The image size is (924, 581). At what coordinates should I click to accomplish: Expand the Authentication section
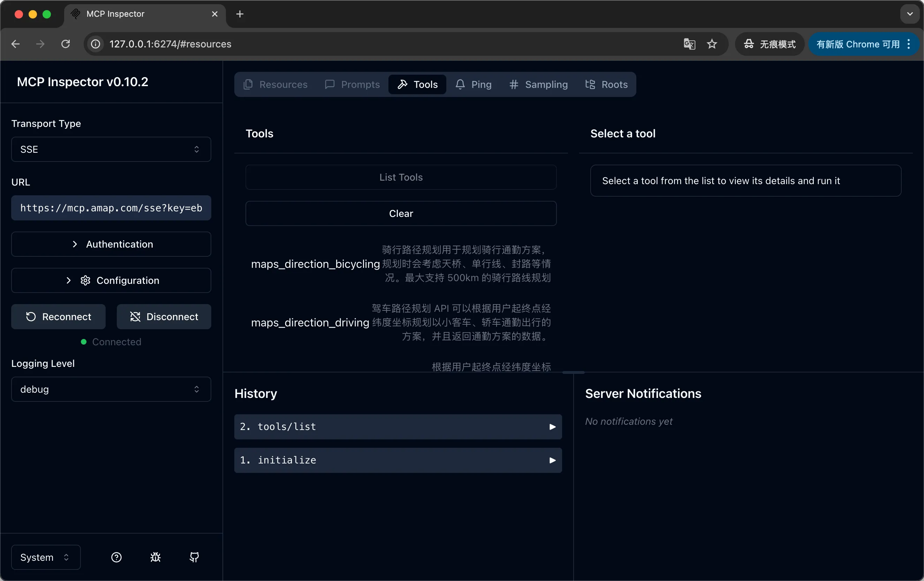(x=111, y=244)
